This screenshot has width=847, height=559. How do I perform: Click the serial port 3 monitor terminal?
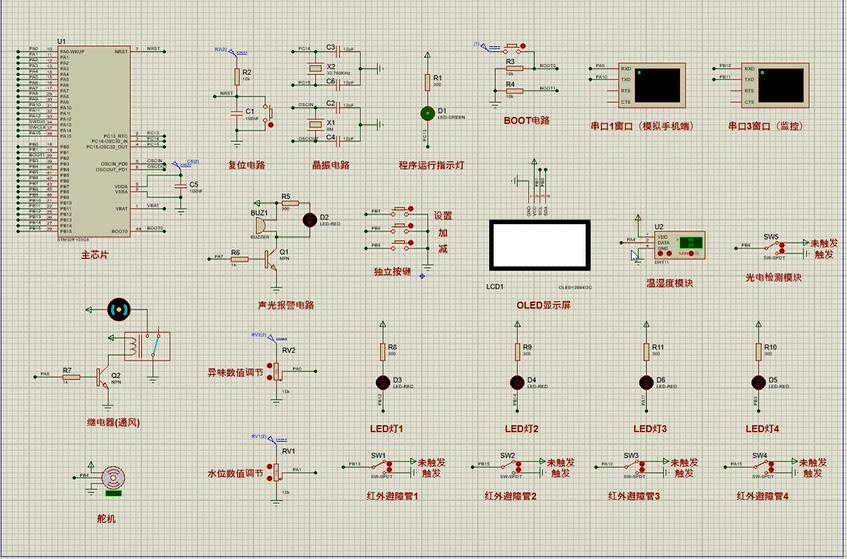click(775, 85)
